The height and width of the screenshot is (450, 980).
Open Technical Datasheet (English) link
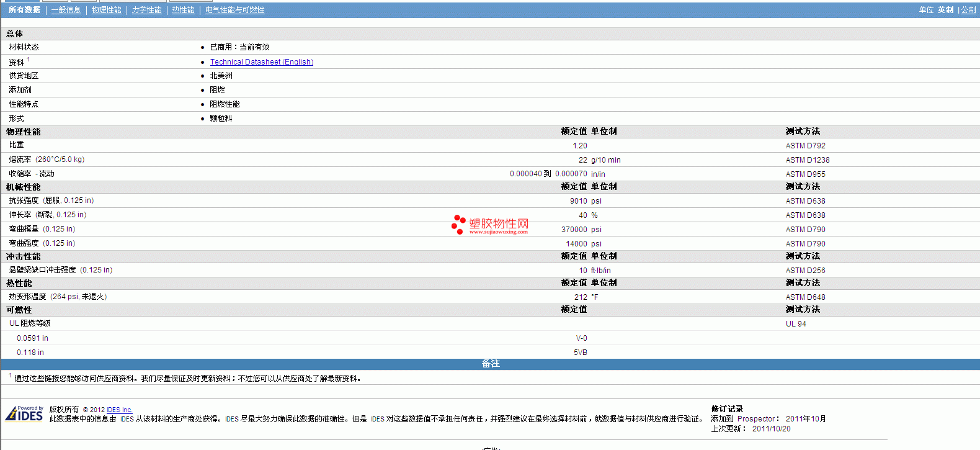[261, 62]
